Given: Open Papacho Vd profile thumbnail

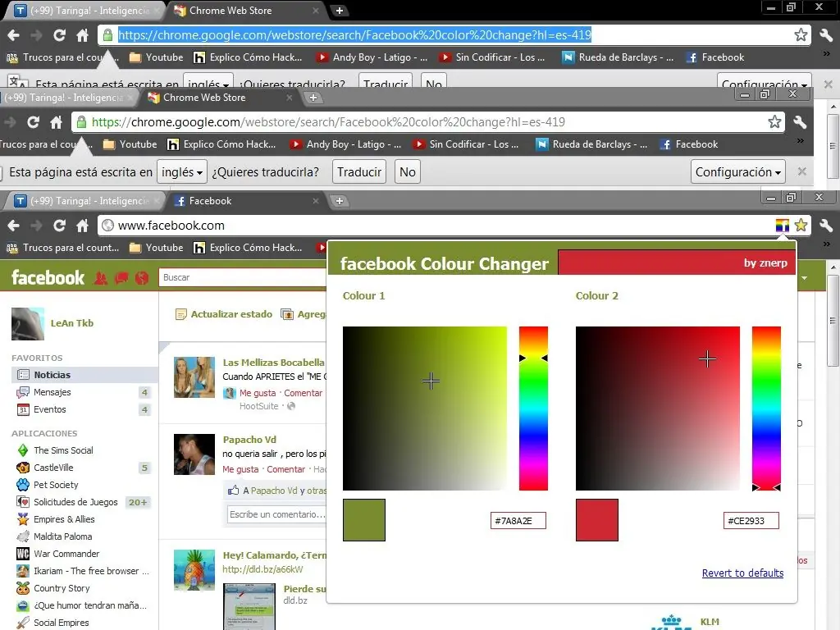Looking at the screenshot, I should (x=194, y=454).
